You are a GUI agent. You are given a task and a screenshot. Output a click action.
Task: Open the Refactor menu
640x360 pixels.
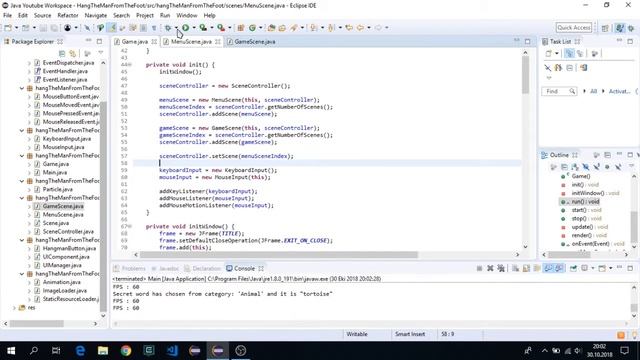pyautogui.click(x=68, y=16)
